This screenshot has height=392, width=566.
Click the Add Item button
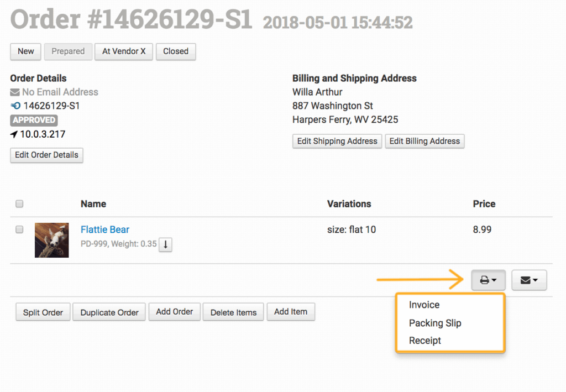point(291,312)
